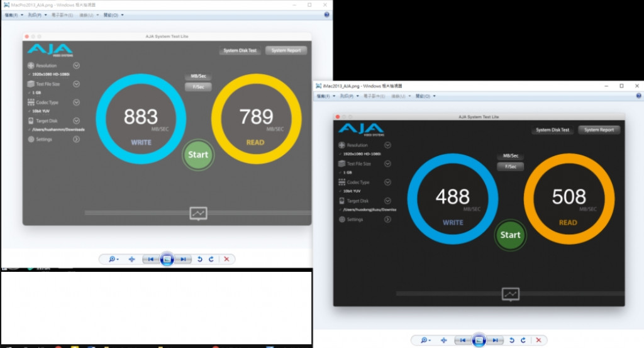Image resolution: width=644 pixels, height=348 pixels.
Task: Expand Resolution dropdown in MacPro AJA test
Action: (76, 65)
